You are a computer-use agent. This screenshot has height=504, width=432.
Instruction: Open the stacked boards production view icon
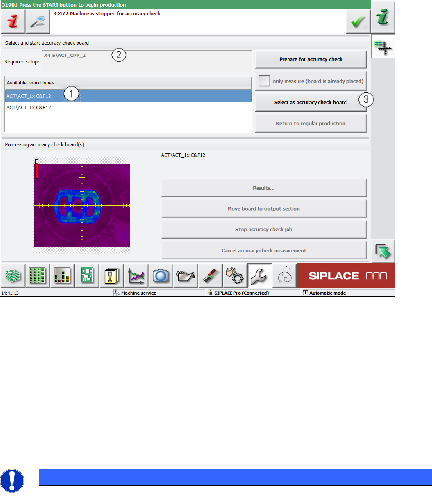pyautogui.click(x=13, y=276)
